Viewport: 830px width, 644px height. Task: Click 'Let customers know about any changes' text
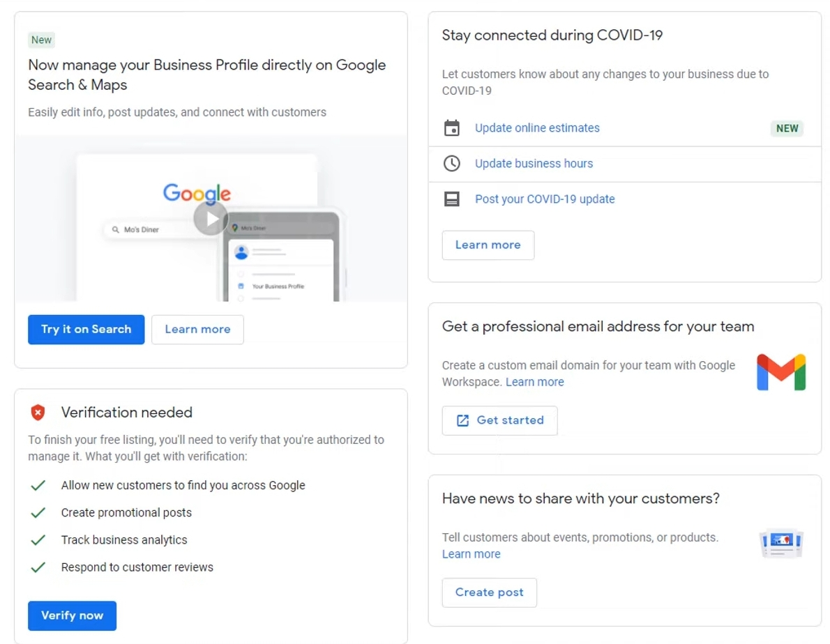(x=605, y=82)
